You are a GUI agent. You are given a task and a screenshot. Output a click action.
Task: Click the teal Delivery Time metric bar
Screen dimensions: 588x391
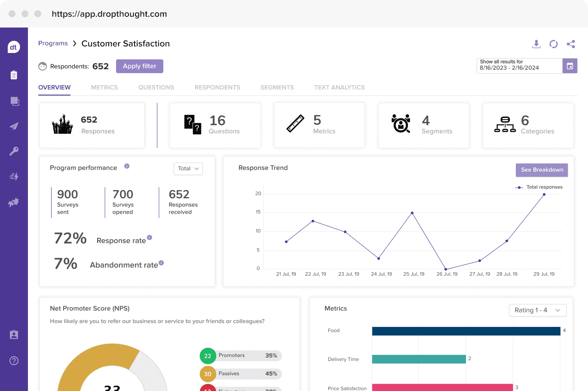click(x=419, y=359)
